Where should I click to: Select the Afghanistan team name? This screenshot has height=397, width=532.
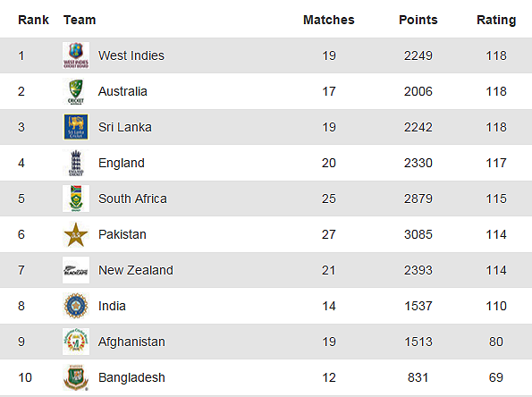click(x=131, y=342)
